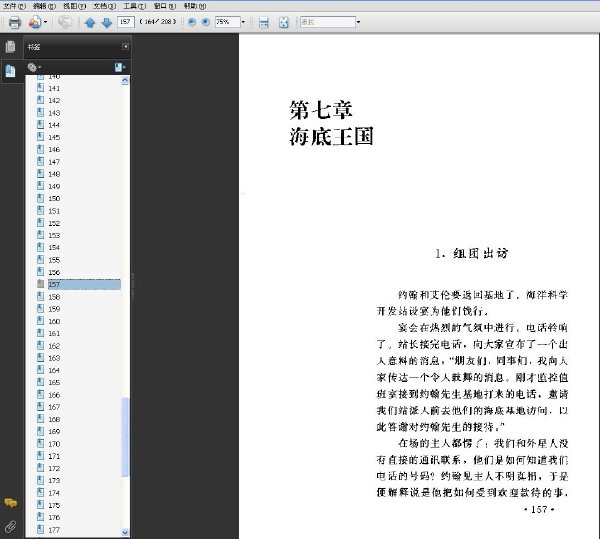This screenshot has height=539, width=600.
Task: Select bookmark 158 in the list
Action: [54, 297]
